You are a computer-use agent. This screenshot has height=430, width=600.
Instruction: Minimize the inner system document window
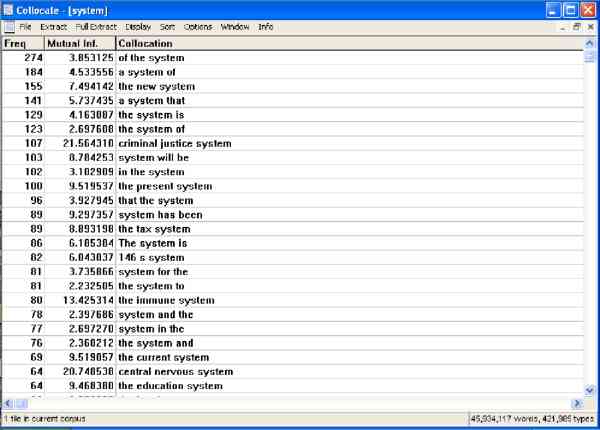[x=563, y=27]
